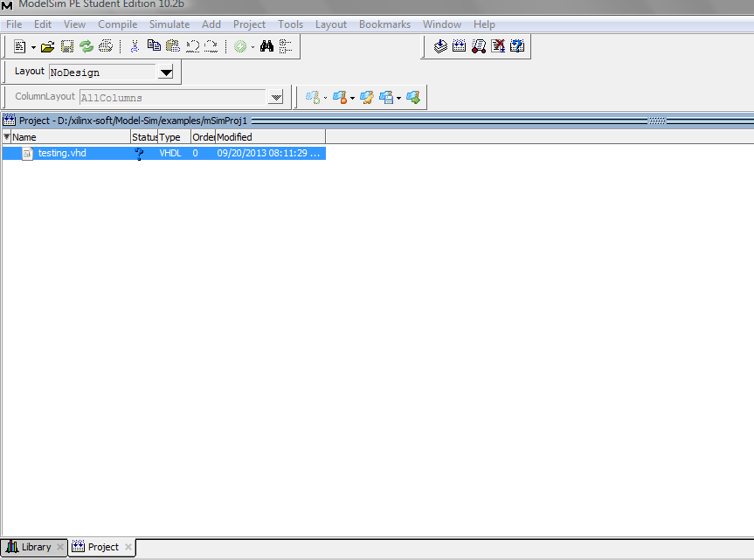Open the Bookmarks menu

tap(384, 24)
